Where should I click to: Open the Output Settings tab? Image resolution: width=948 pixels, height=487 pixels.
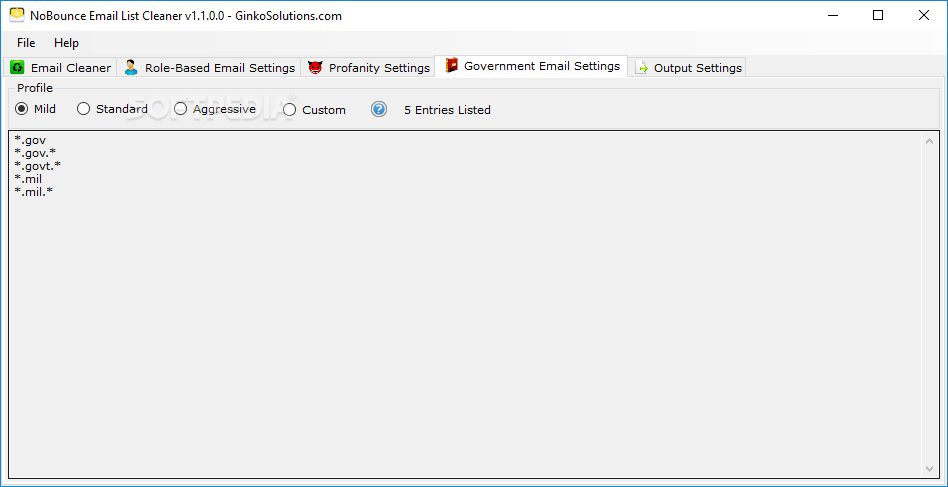[x=687, y=68]
